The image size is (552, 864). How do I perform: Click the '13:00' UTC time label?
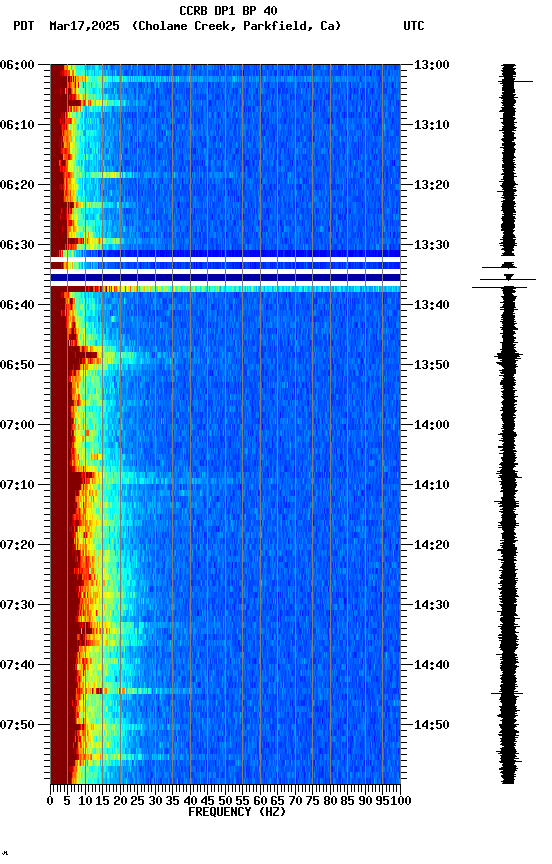tap(432, 65)
